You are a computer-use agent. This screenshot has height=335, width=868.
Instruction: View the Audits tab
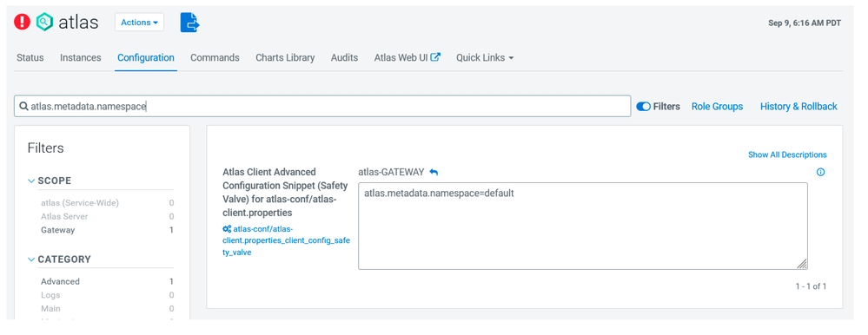point(344,57)
